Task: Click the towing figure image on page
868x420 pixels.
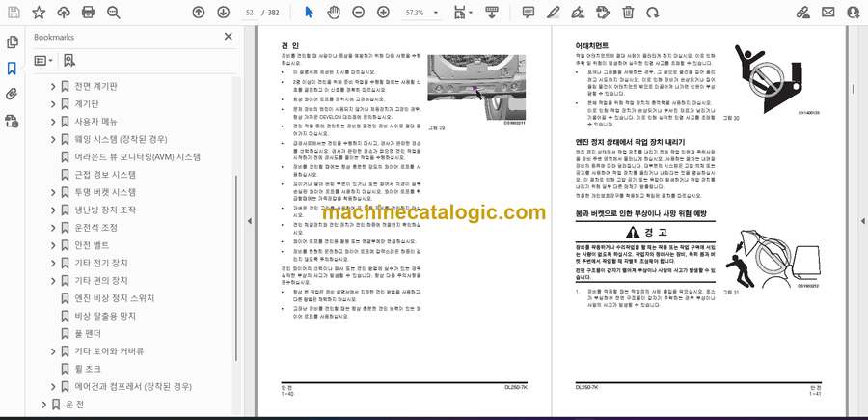Action: click(476, 88)
